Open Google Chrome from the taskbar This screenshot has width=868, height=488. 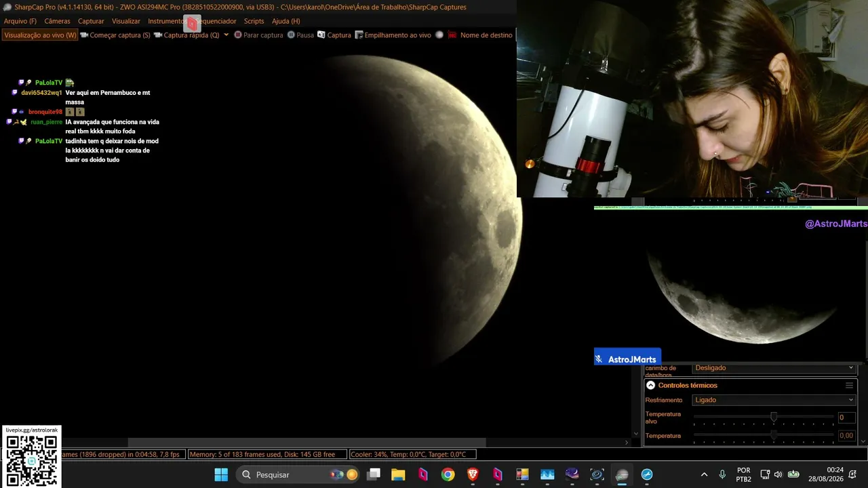tap(448, 474)
